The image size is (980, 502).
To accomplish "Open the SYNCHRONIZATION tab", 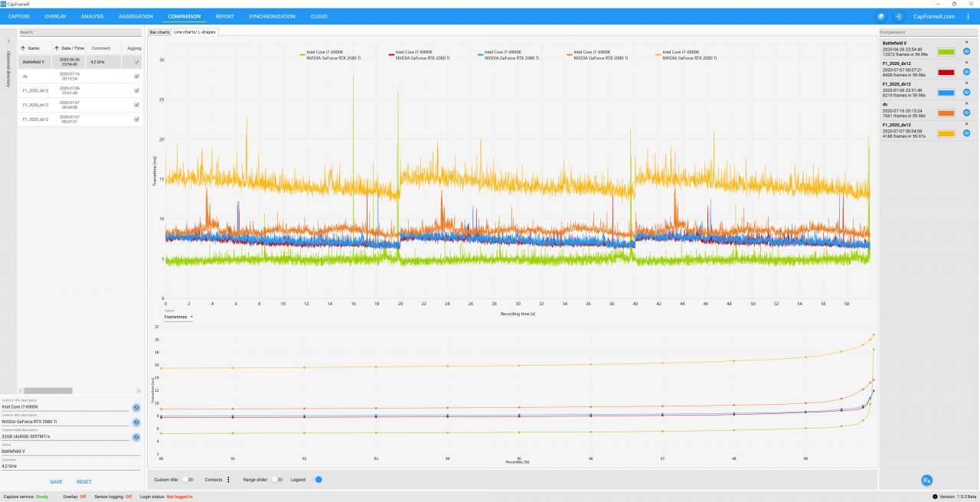I will [x=272, y=16].
